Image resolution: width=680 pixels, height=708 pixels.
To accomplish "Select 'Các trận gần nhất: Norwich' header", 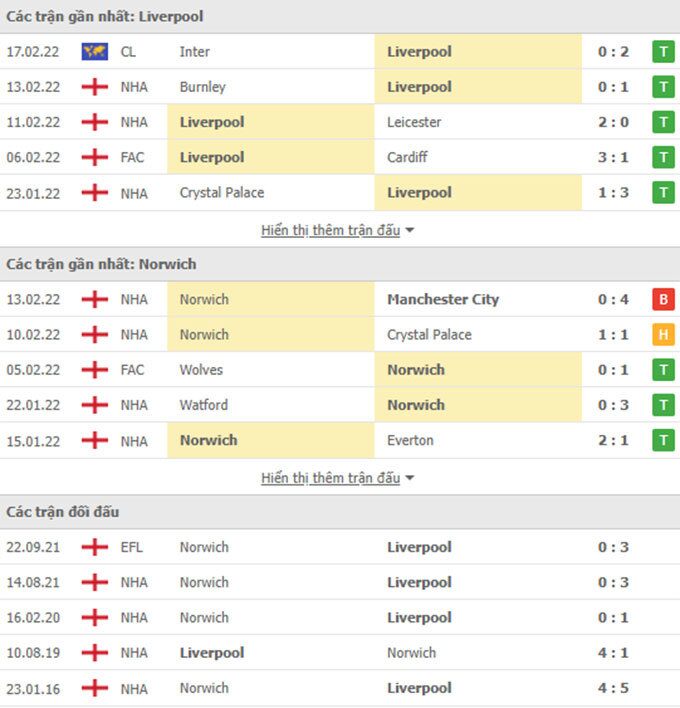I will tap(101, 264).
